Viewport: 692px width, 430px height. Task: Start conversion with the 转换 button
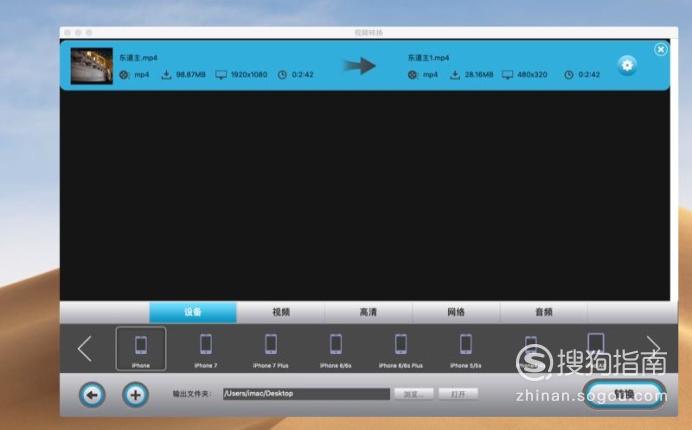(x=624, y=394)
